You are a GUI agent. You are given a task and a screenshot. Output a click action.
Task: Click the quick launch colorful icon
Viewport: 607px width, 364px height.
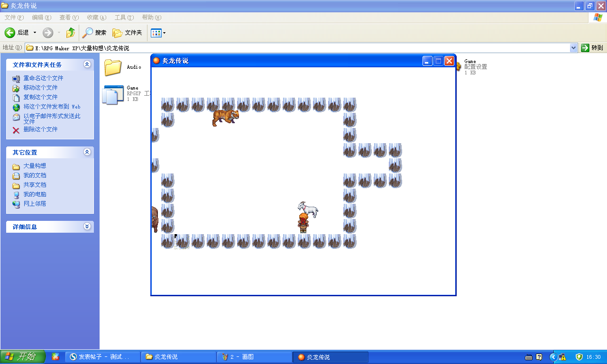pyautogui.click(x=55, y=357)
